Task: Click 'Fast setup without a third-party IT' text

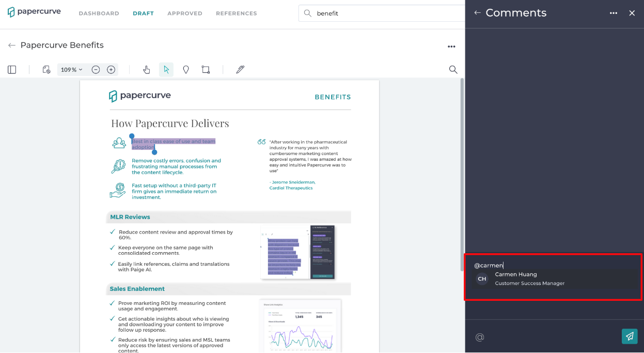Action: (174, 191)
